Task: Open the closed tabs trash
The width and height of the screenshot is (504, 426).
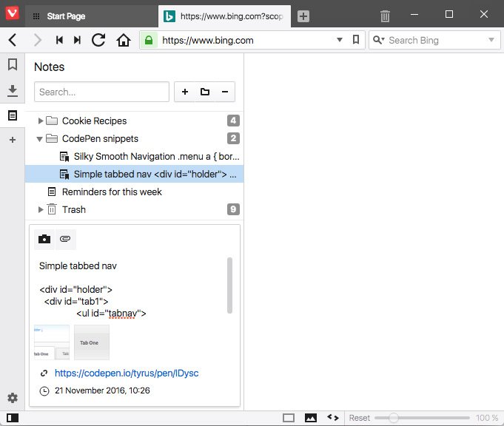Action: click(385, 16)
